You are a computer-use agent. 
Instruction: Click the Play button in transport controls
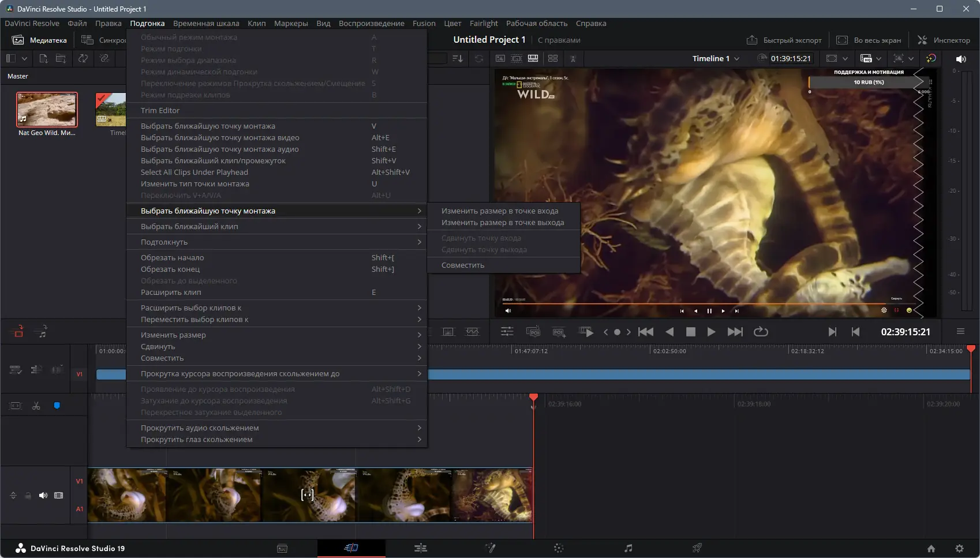click(711, 332)
